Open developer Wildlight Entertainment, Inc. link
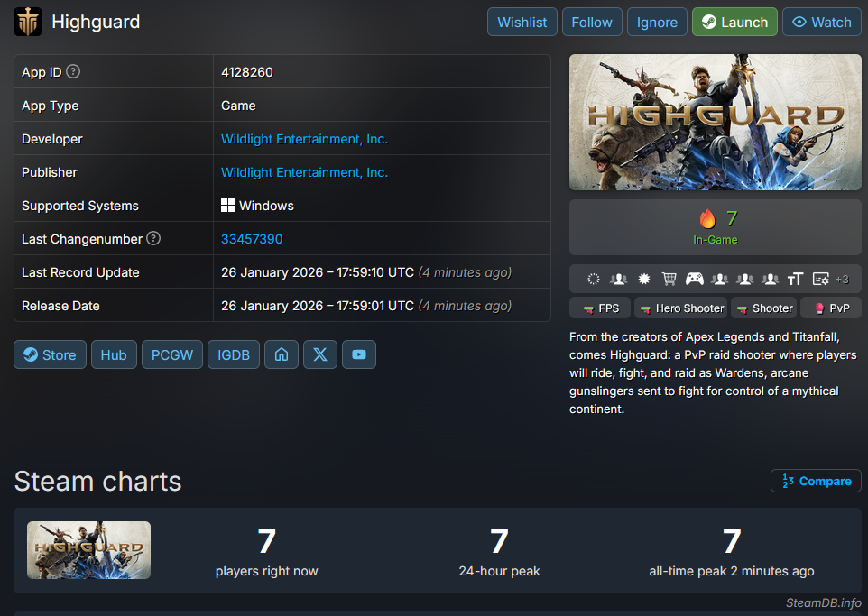 click(x=304, y=139)
